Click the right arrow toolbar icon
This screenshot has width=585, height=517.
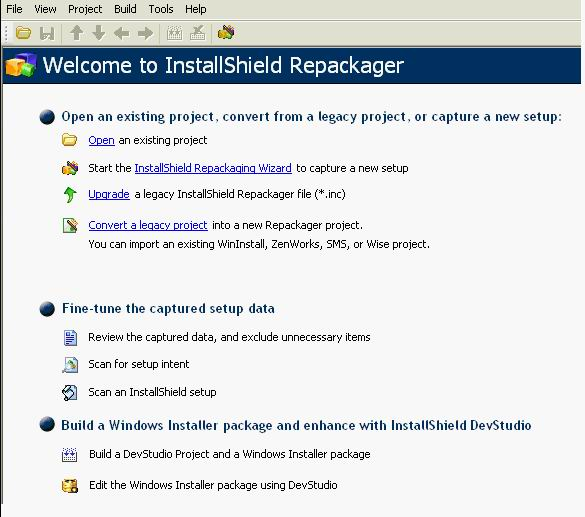145,33
